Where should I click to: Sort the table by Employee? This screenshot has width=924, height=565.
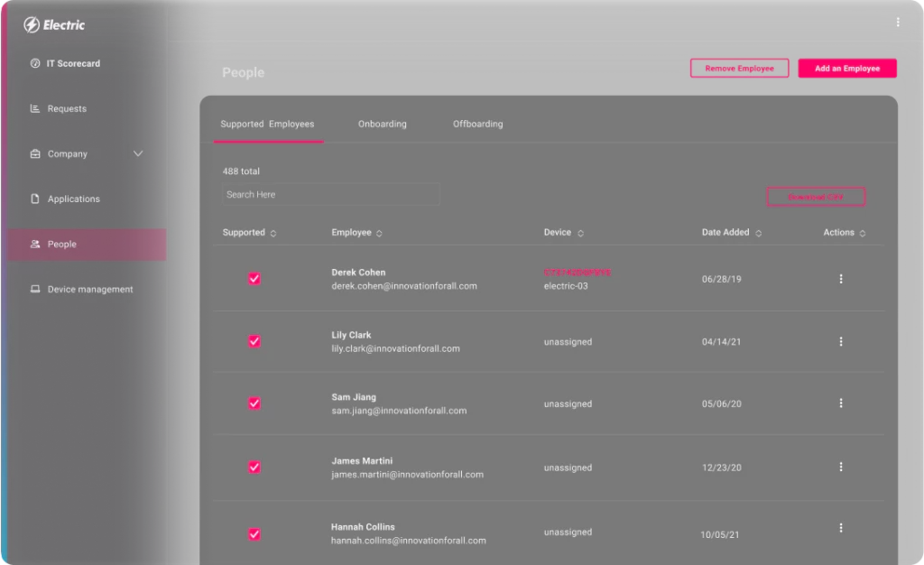[x=378, y=232]
